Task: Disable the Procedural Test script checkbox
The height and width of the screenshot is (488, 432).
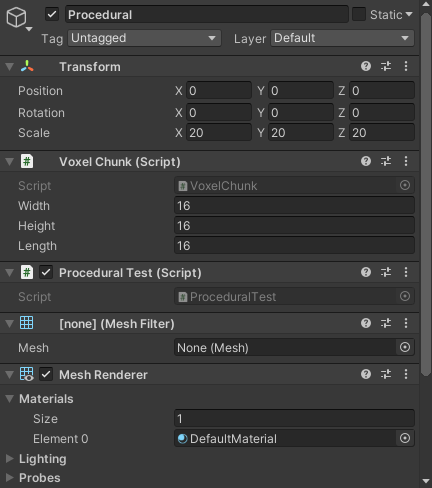Action: click(46, 272)
